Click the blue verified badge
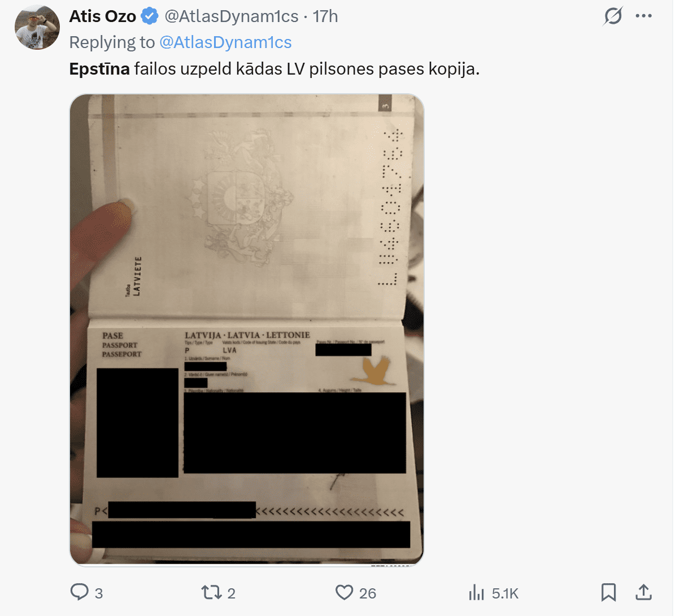 149,16
